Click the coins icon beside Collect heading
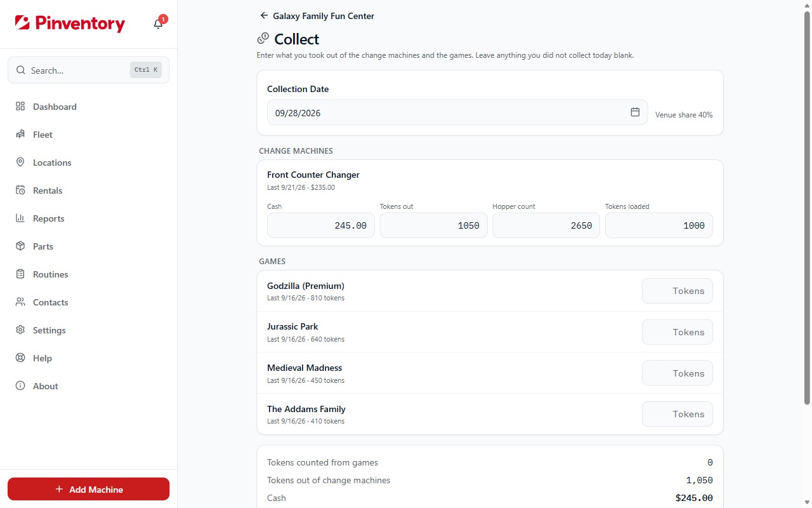Image resolution: width=812 pixels, height=508 pixels. [263, 39]
